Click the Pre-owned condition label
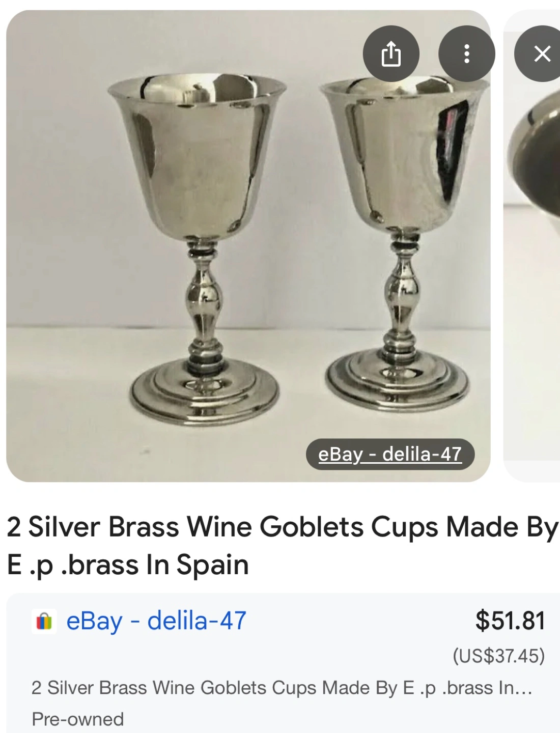This screenshot has width=560, height=733. tap(78, 719)
